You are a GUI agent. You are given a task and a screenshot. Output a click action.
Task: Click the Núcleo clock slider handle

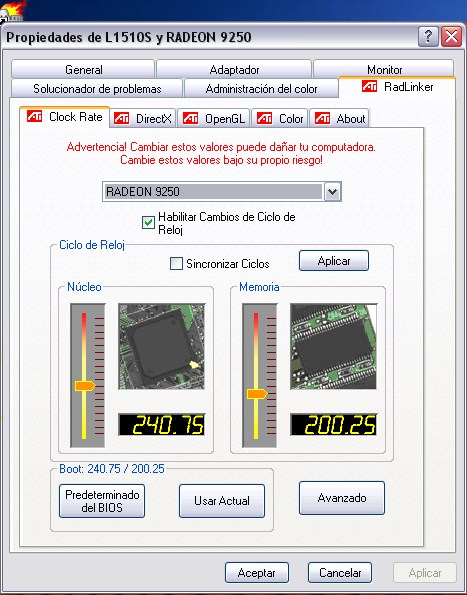coord(85,386)
